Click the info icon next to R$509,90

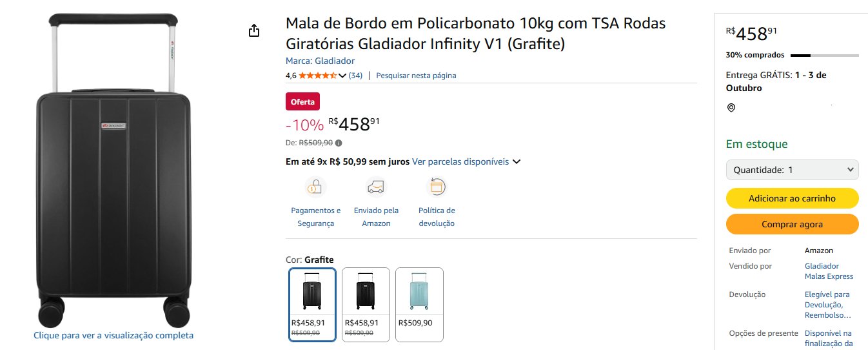coord(339,143)
